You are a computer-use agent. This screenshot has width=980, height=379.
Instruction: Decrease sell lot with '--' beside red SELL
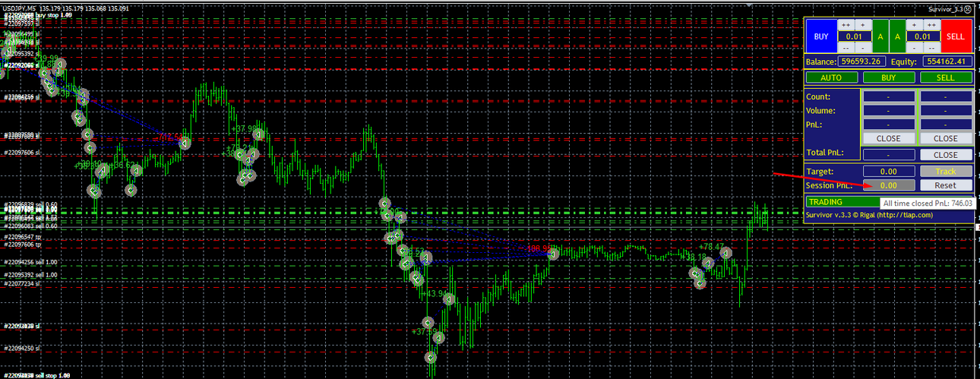click(931, 47)
